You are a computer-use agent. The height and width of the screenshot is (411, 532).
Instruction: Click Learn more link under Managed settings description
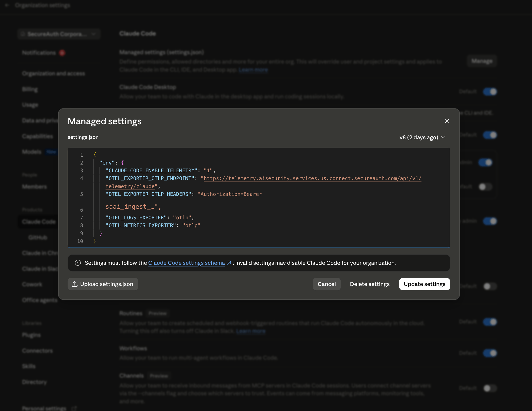coord(253,70)
